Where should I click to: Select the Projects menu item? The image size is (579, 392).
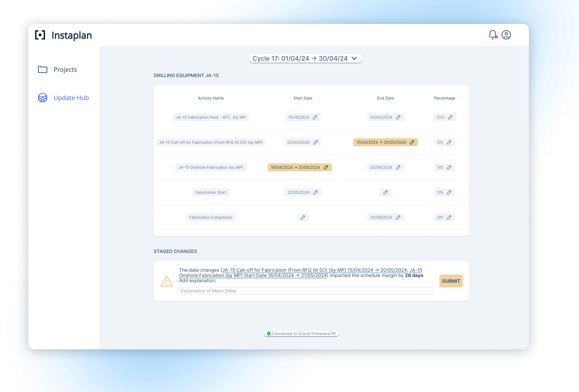click(x=65, y=69)
